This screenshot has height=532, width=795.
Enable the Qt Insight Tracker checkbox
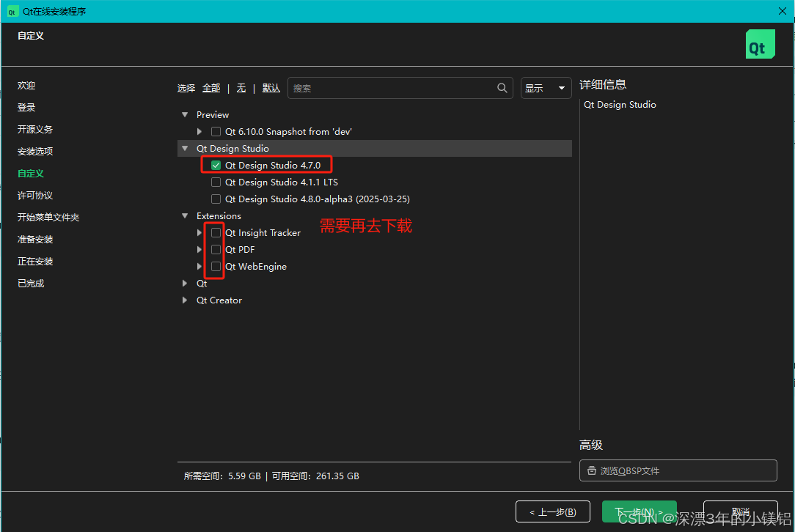click(216, 232)
